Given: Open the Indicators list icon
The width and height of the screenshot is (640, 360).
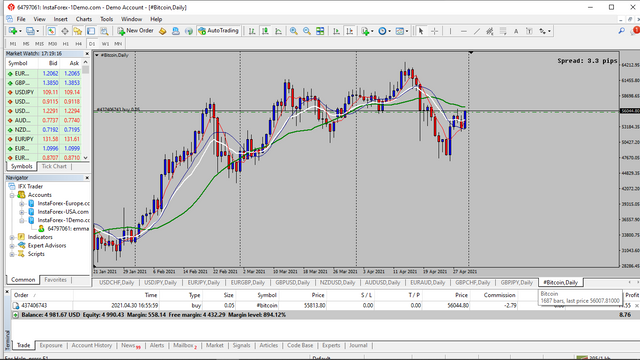Looking at the screenshot, I should pyautogui.click(x=365, y=31).
